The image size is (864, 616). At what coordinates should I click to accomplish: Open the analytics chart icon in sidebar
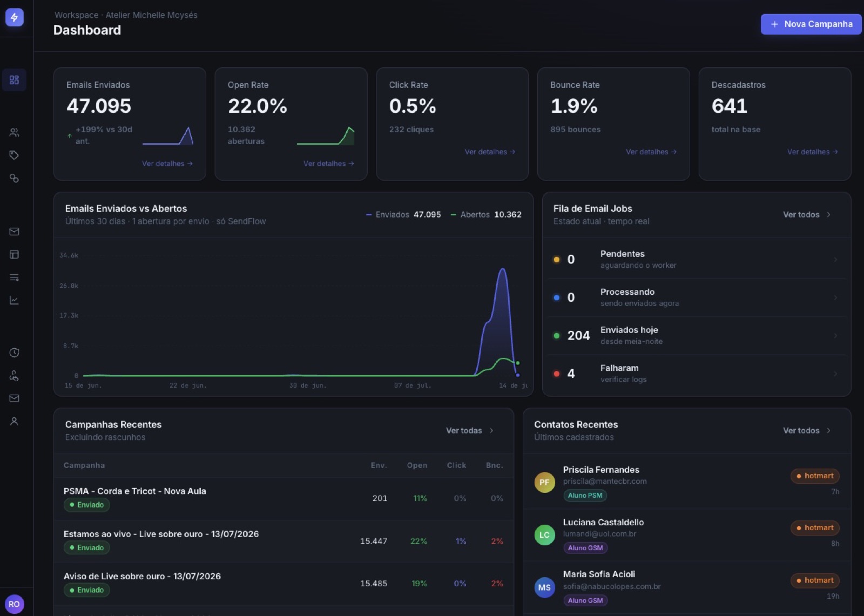tap(14, 300)
